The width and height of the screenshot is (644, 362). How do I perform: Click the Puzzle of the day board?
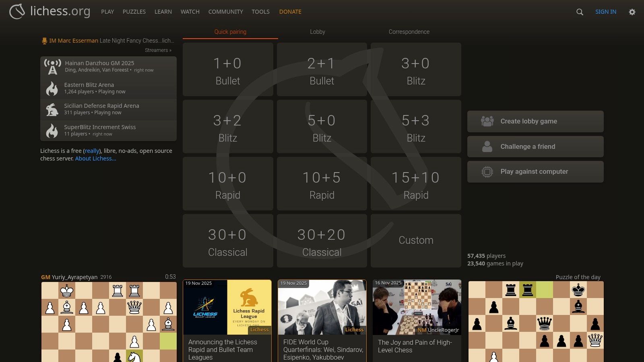click(535, 322)
